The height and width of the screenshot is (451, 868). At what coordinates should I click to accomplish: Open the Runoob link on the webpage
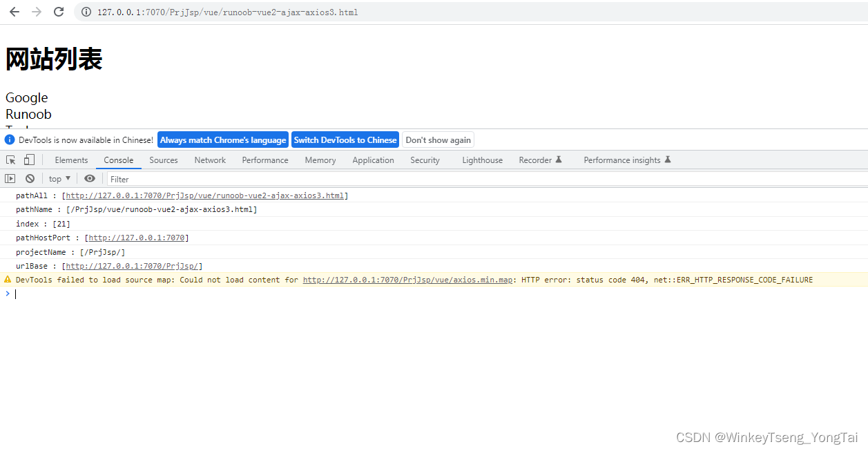click(28, 114)
